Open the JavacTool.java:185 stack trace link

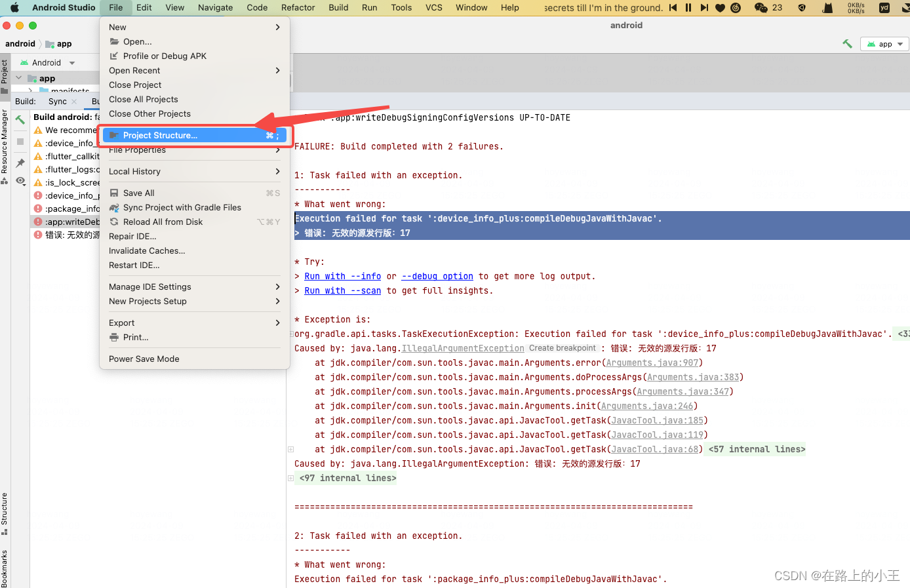[x=657, y=420]
